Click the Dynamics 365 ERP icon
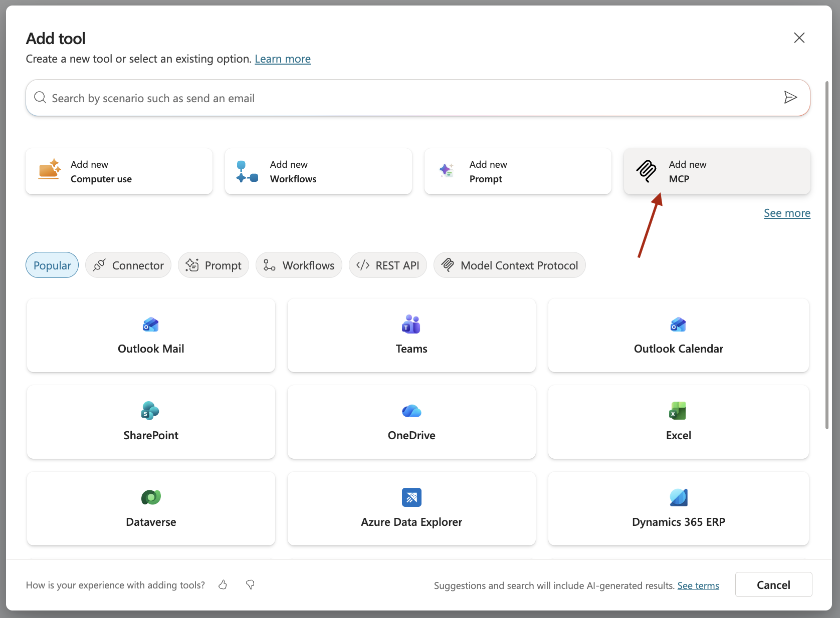 [679, 497]
